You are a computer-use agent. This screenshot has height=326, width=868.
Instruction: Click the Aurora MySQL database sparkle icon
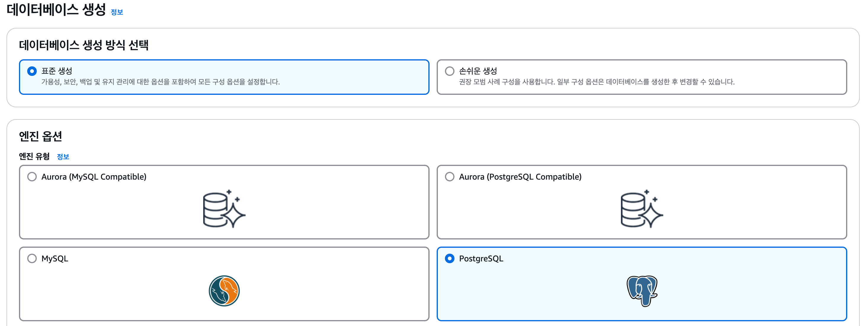click(224, 209)
